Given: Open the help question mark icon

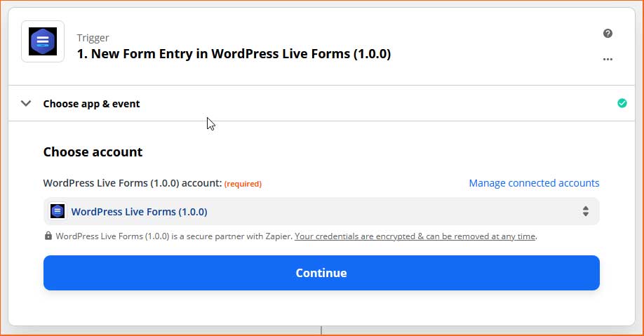Looking at the screenshot, I should point(608,33).
